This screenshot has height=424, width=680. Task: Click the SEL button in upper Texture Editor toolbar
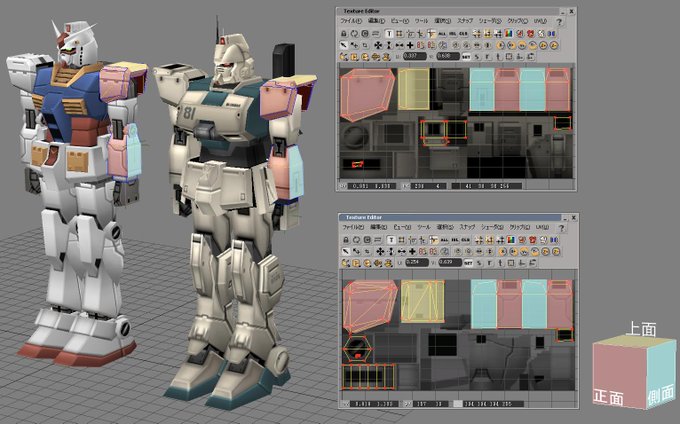tap(453, 33)
